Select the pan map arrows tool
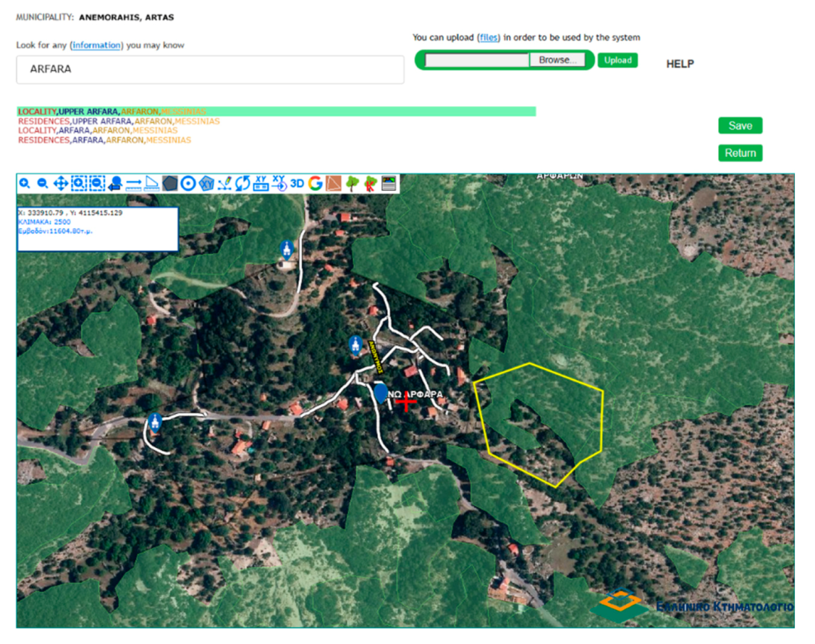815x644 pixels. (61, 184)
